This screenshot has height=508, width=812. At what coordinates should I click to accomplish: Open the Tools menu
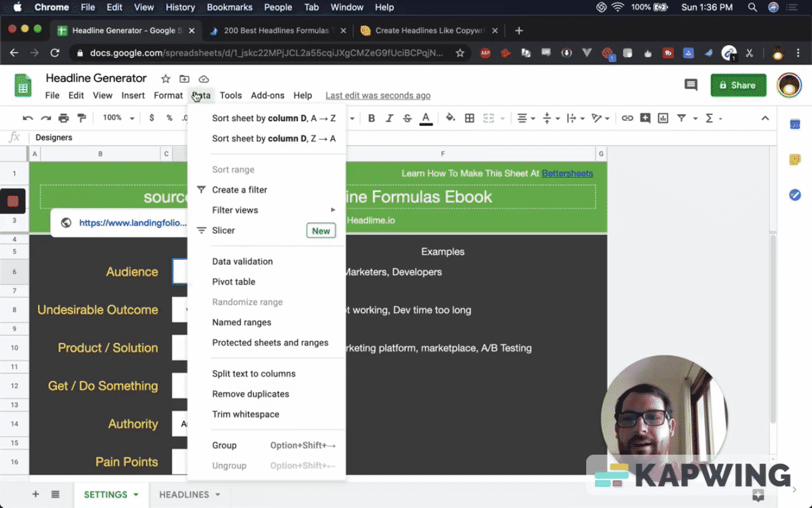(231, 95)
